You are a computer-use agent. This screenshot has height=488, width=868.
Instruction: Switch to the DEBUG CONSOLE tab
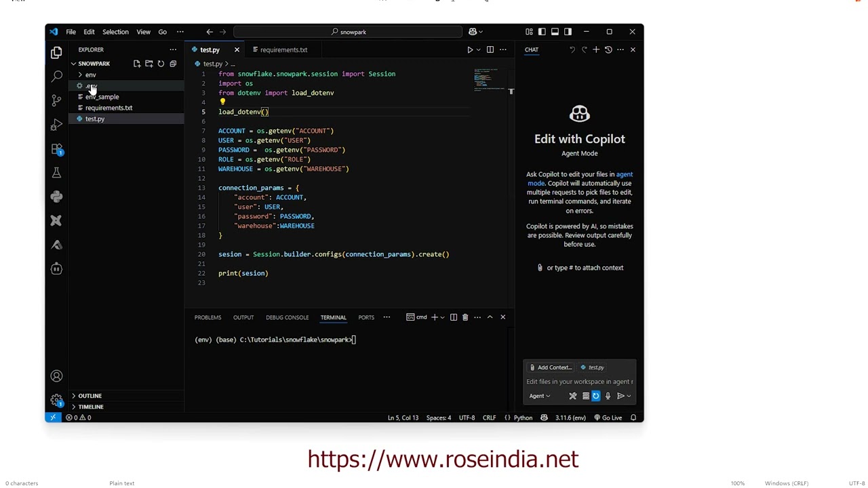pos(287,317)
